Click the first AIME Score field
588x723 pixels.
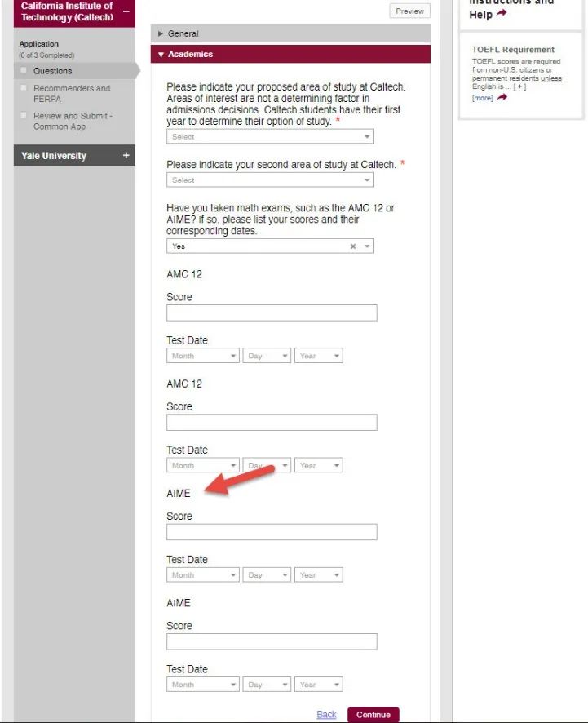[272, 532]
